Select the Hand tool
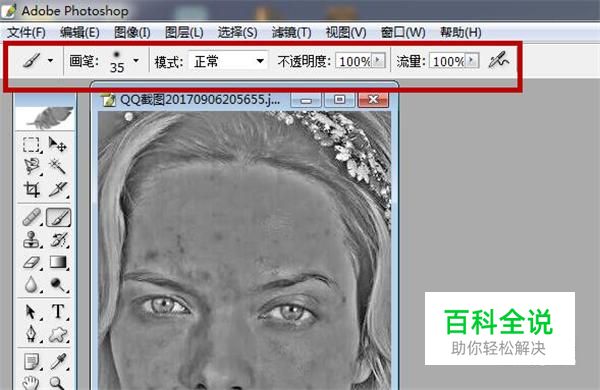Screen dimensions: 600x390 [x=31, y=382]
